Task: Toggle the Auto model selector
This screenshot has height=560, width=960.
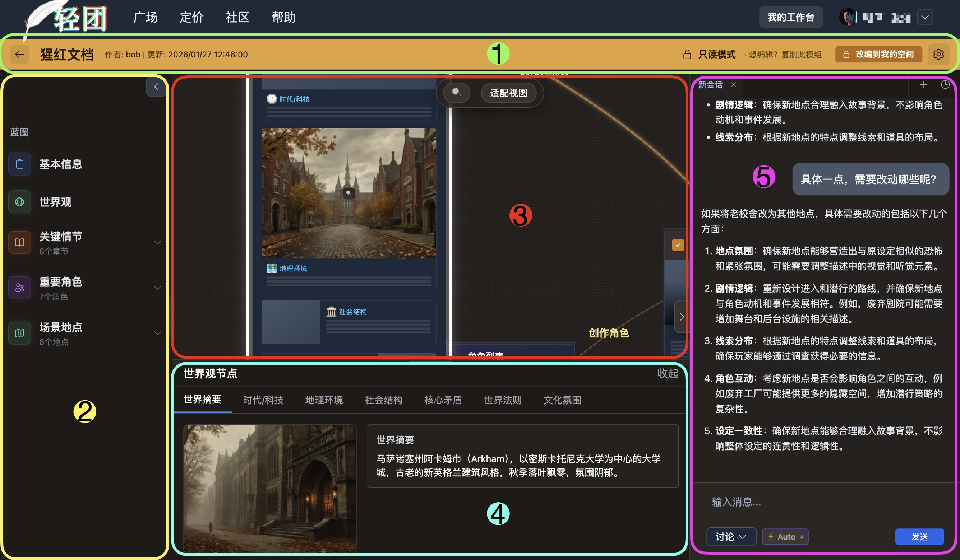Action: (x=785, y=536)
